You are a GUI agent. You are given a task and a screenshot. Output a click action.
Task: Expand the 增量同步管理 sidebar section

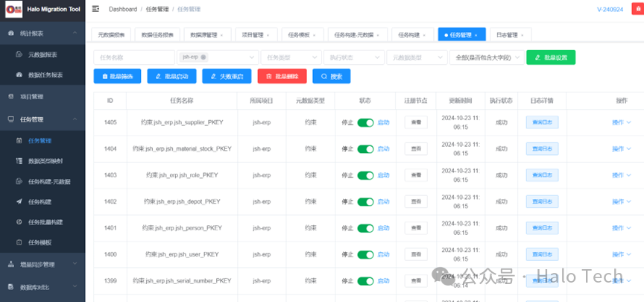coord(75,264)
